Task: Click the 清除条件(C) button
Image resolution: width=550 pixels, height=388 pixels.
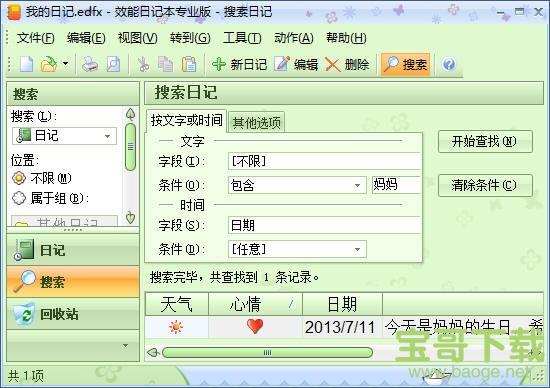Action: click(x=485, y=185)
